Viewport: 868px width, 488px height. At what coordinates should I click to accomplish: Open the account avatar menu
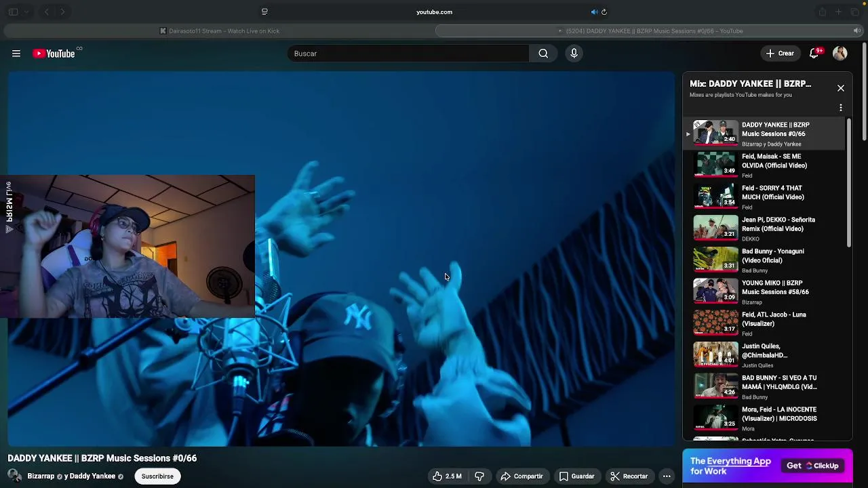pos(840,54)
